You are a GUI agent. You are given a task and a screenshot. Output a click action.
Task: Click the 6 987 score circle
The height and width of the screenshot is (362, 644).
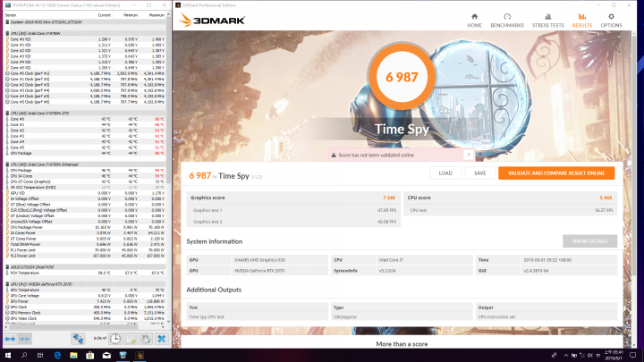pos(402,77)
